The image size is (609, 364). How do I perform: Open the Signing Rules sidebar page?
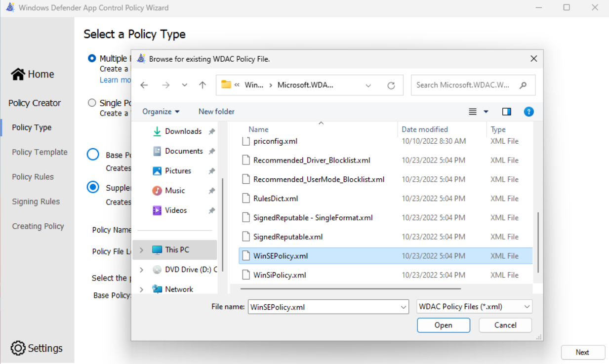(36, 202)
